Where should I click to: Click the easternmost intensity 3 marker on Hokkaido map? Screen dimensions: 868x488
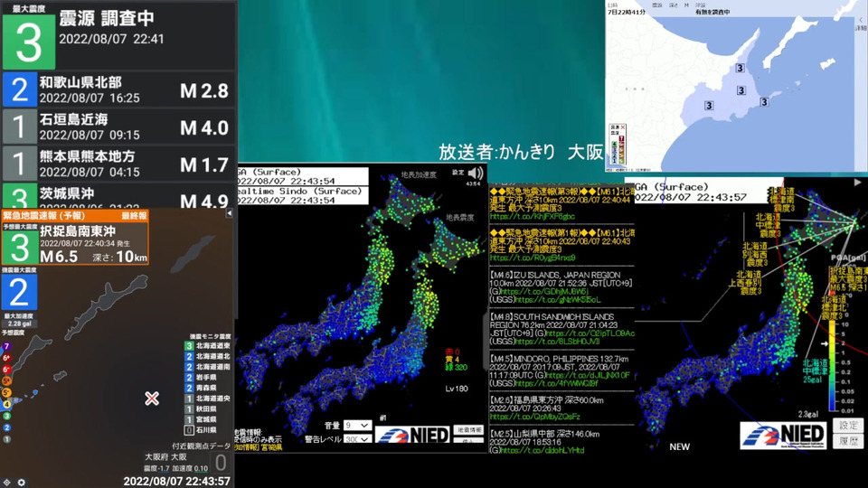[764, 102]
